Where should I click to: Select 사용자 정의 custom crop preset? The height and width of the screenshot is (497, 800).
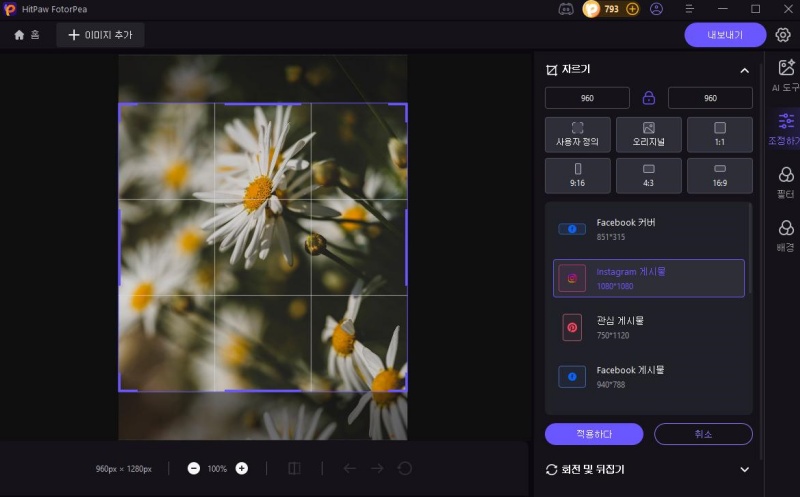[578, 135]
